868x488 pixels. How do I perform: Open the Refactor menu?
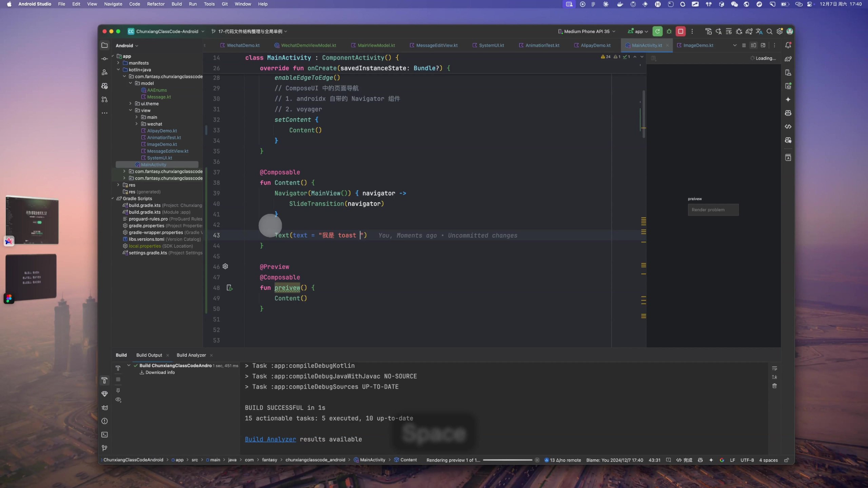pos(156,4)
